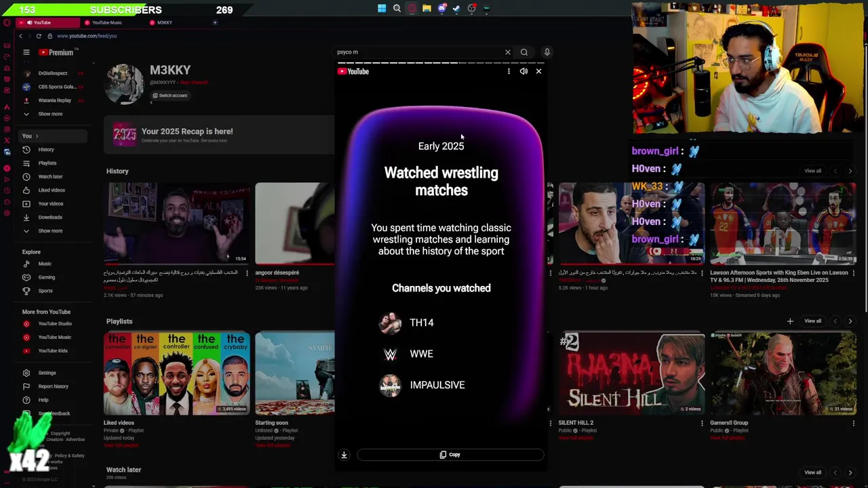Open the recap three-dot options menu

(x=509, y=71)
